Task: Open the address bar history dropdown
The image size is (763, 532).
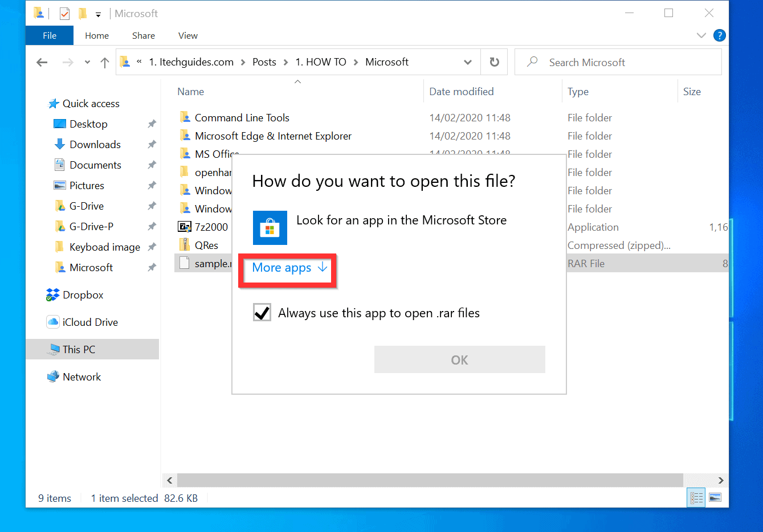Action: click(467, 62)
